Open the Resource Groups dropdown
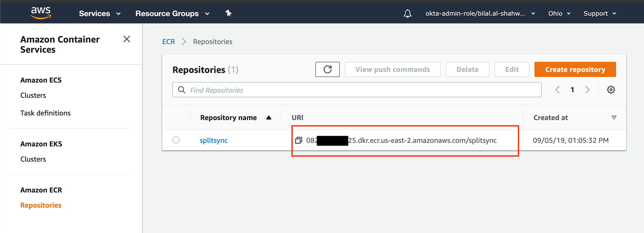The width and height of the screenshot is (644, 233). [x=172, y=13]
